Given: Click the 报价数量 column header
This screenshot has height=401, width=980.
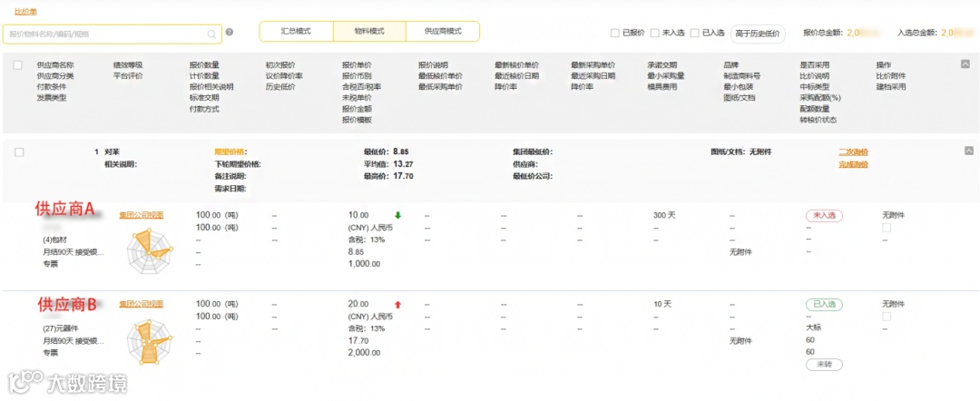Looking at the screenshot, I should coord(204,65).
